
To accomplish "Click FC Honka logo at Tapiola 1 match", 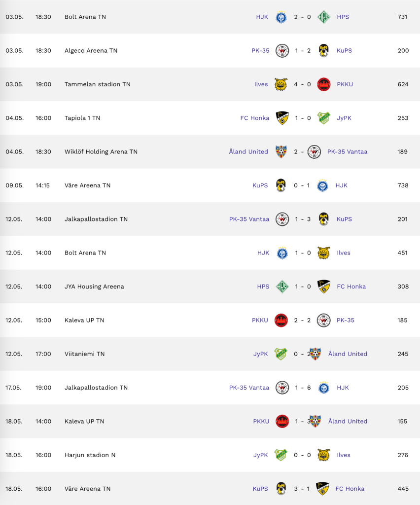I will [x=281, y=118].
